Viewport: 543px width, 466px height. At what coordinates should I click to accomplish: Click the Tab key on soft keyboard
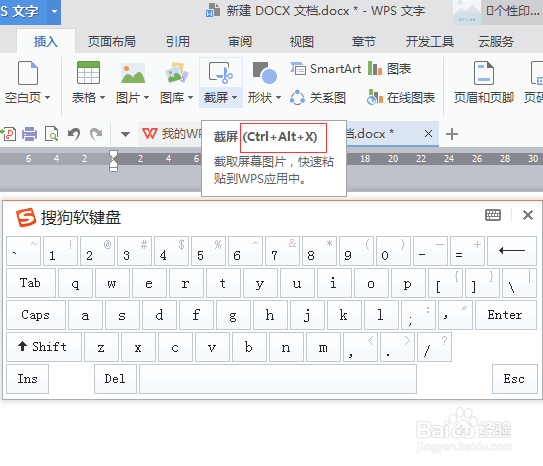point(31,283)
